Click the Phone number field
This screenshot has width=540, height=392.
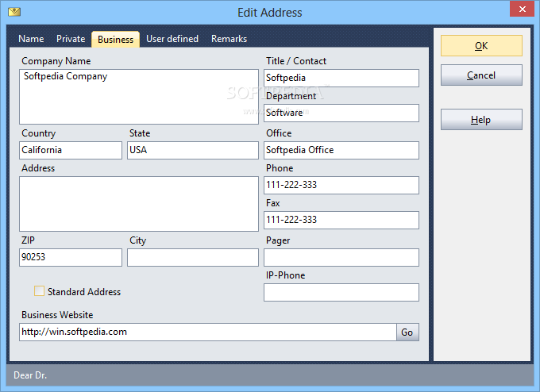[341, 185]
